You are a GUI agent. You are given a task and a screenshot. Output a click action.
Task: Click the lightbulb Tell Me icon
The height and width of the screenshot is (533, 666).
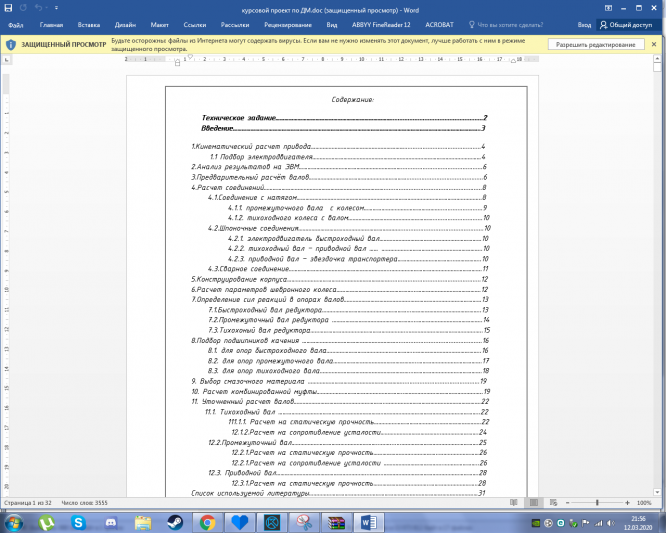471,25
